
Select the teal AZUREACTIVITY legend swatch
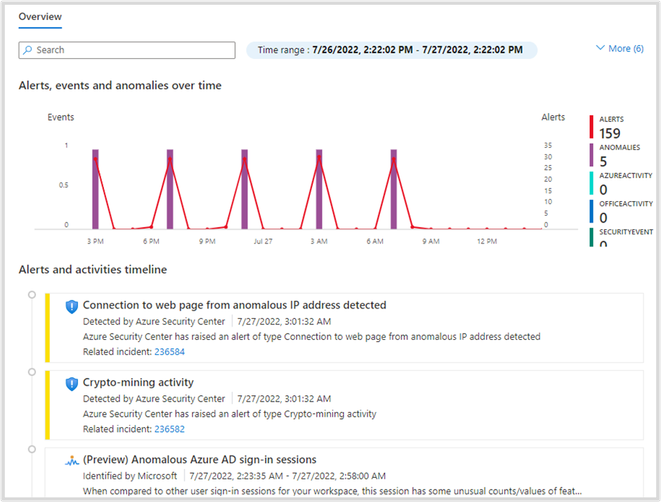[591, 183]
